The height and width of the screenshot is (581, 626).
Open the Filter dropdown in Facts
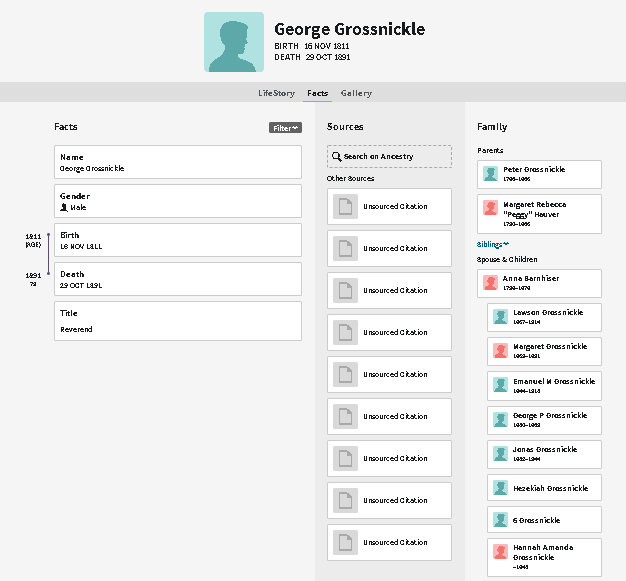[x=285, y=128]
